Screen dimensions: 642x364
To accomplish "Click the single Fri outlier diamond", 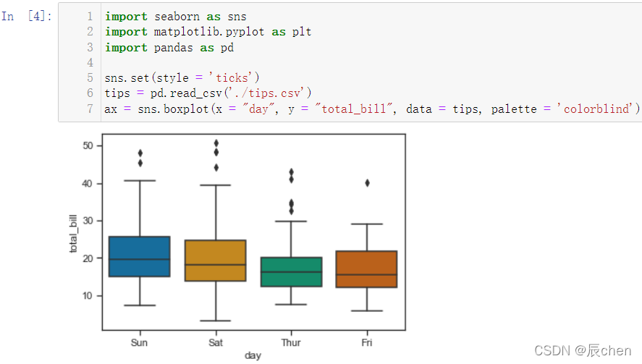I will [367, 183].
